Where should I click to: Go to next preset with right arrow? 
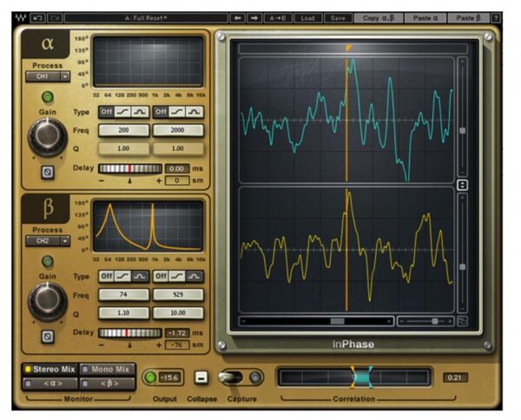click(x=254, y=18)
